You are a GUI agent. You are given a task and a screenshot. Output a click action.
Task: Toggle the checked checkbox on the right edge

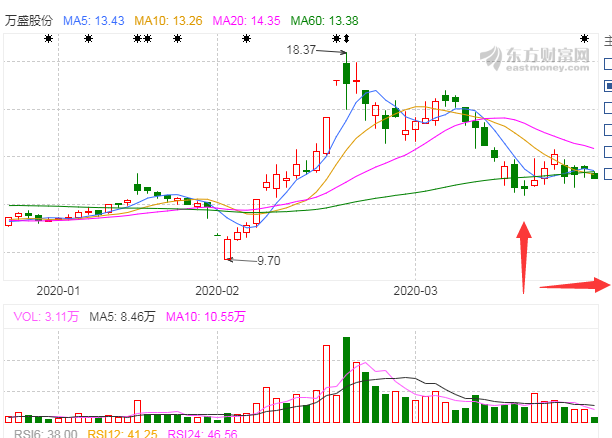tap(608, 86)
